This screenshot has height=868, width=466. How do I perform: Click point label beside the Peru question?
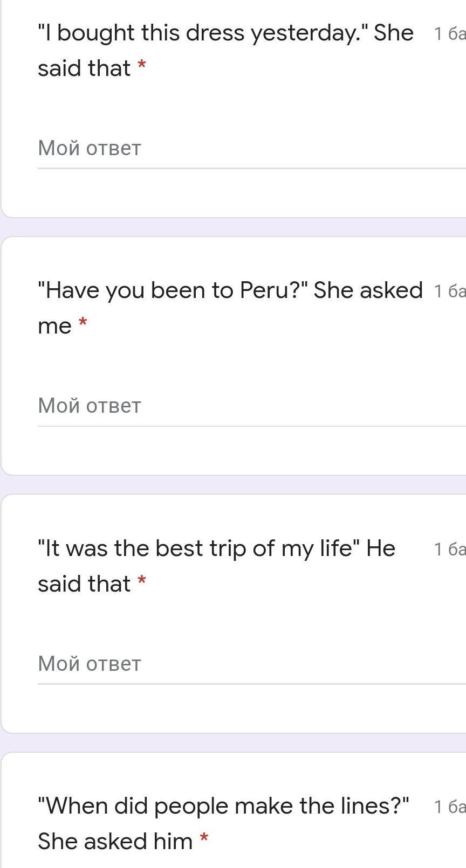tap(449, 291)
